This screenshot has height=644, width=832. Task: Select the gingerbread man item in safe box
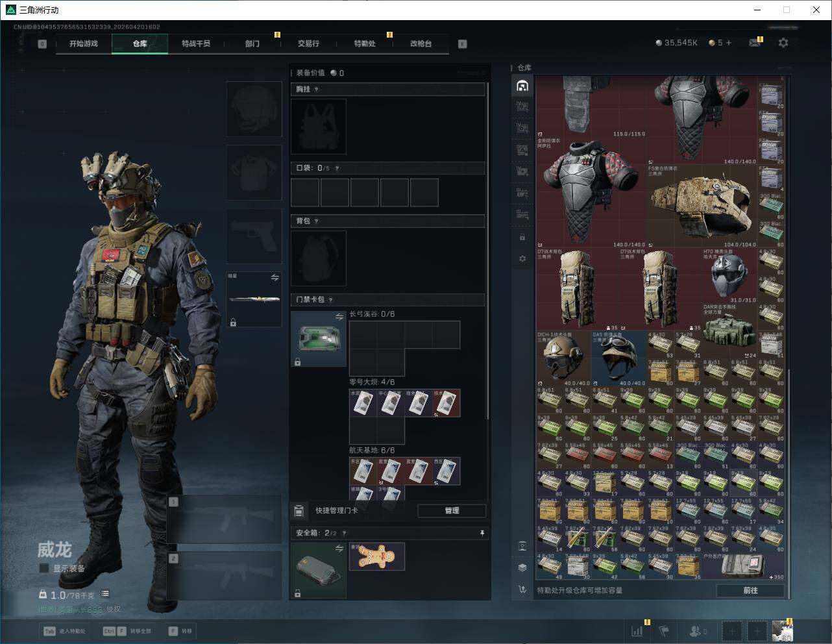point(377,556)
